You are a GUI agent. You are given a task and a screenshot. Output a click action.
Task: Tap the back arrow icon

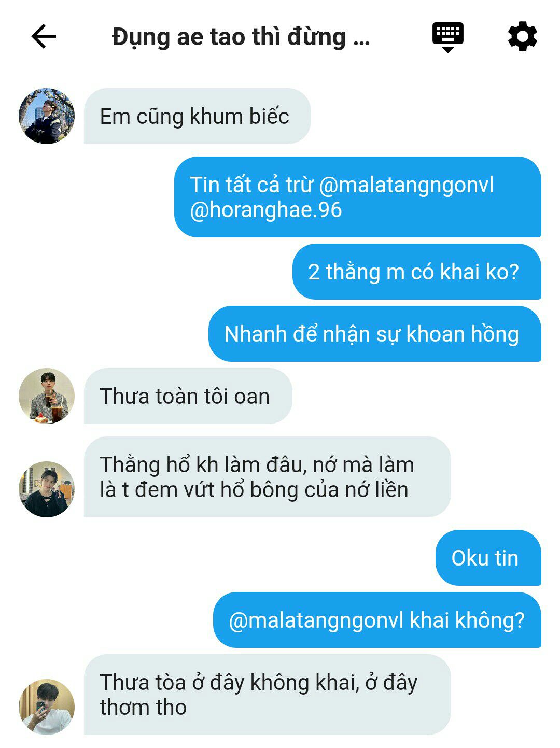(x=44, y=37)
